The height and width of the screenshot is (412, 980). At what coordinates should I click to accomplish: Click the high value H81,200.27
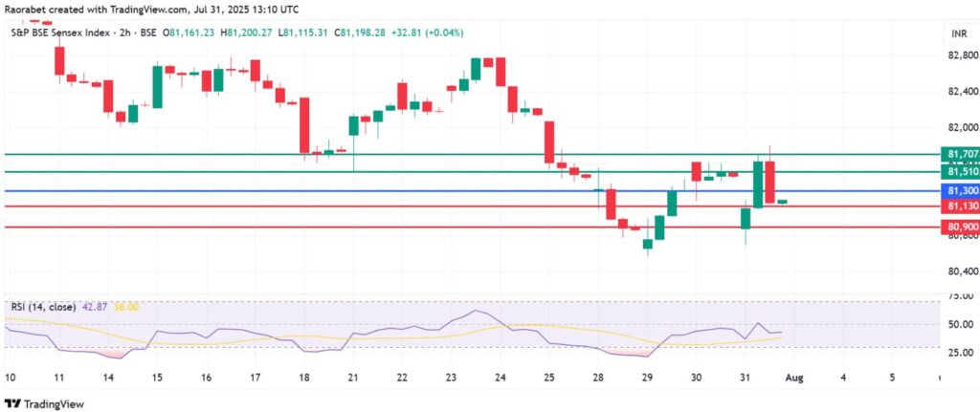245,33
